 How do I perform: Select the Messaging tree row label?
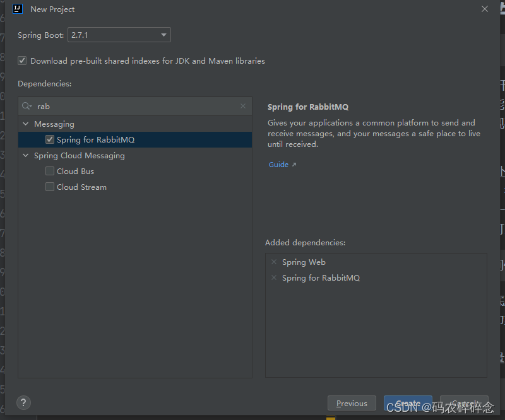click(x=54, y=124)
